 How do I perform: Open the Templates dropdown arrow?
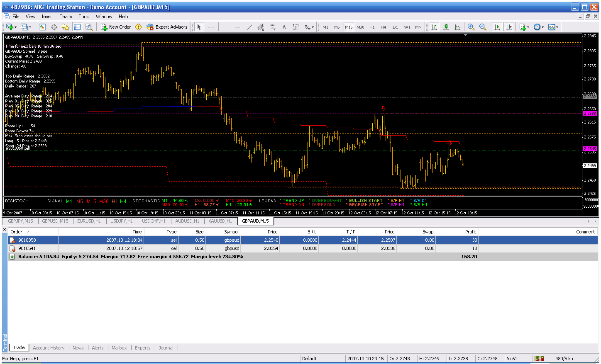[x=557, y=27]
